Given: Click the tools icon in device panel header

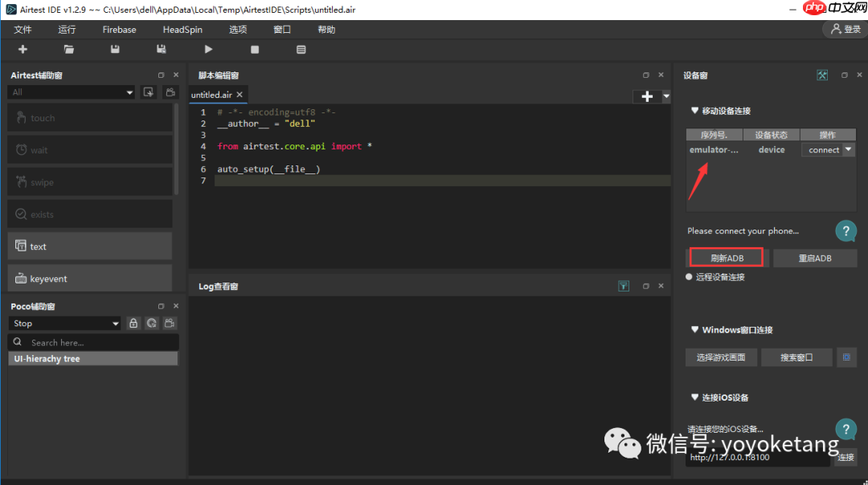Looking at the screenshot, I should (822, 75).
